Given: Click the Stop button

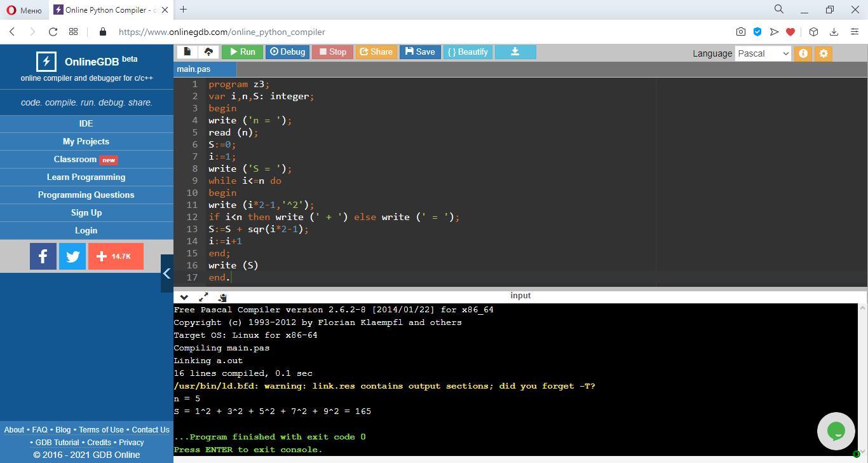Looking at the screenshot, I should click(332, 52).
